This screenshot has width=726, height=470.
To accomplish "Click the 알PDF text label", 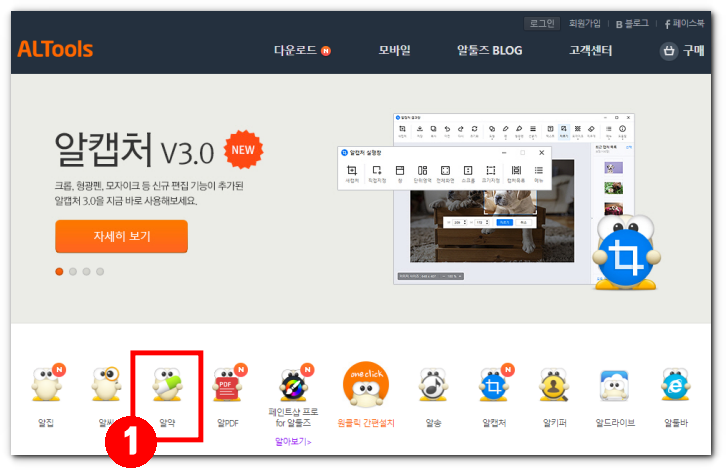I will coord(228,422).
